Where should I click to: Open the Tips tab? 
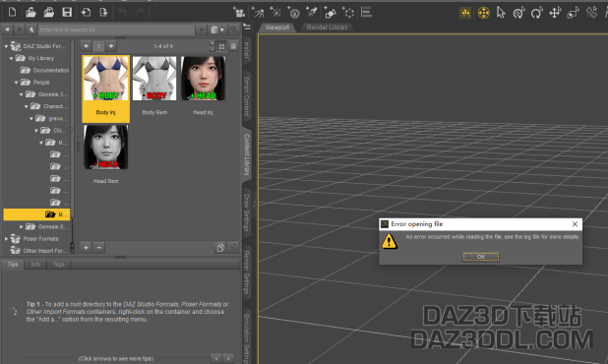pyautogui.click(x=13, y=264)
